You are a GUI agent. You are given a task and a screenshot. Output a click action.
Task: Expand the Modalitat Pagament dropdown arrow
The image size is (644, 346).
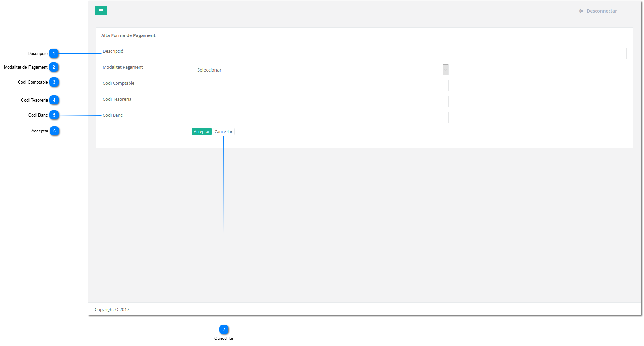[x=445, y=70]
